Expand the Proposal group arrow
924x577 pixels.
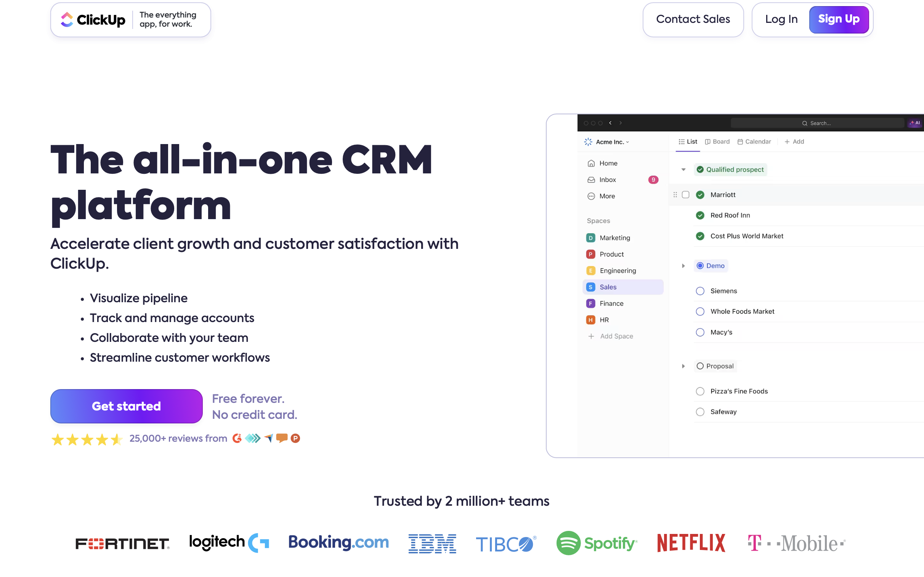click(x=683, y=366)
